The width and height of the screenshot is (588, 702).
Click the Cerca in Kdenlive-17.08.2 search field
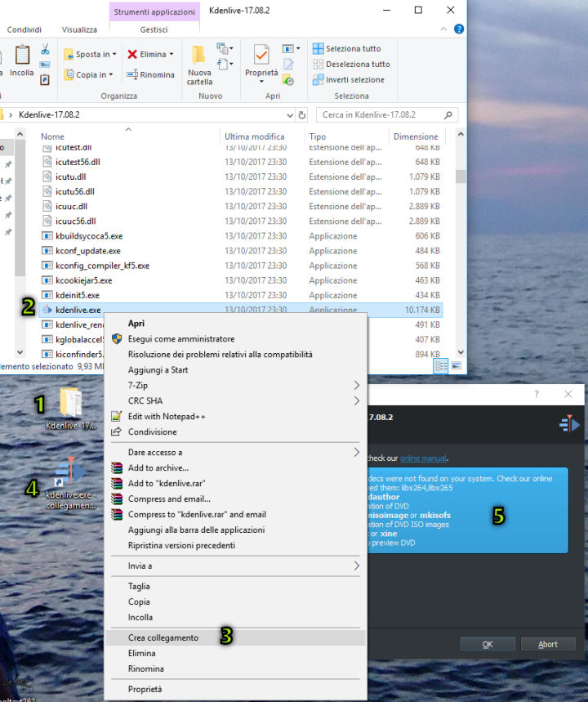(x=386, y=115)
